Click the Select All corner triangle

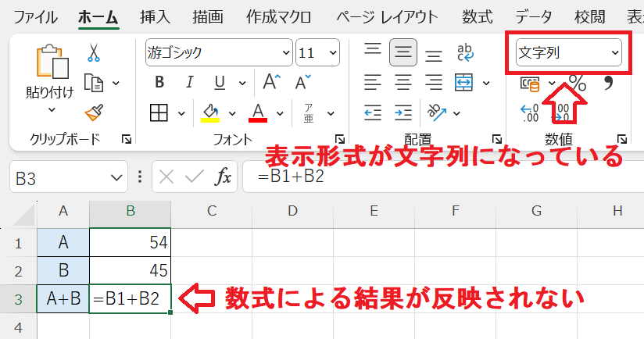24,215
